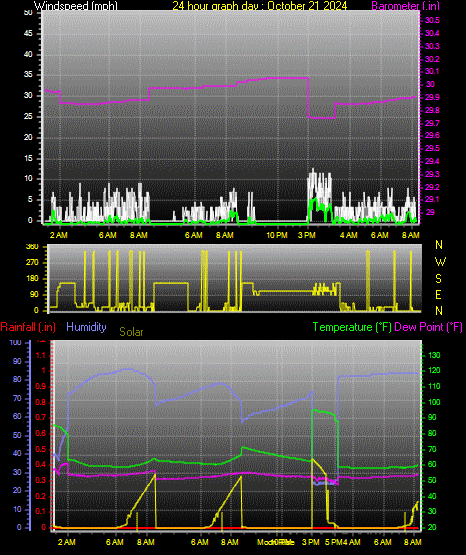Click the 130 temperature scale value
Screen dimensions: 466x555
pyautogui.click(x=434, y=355)
